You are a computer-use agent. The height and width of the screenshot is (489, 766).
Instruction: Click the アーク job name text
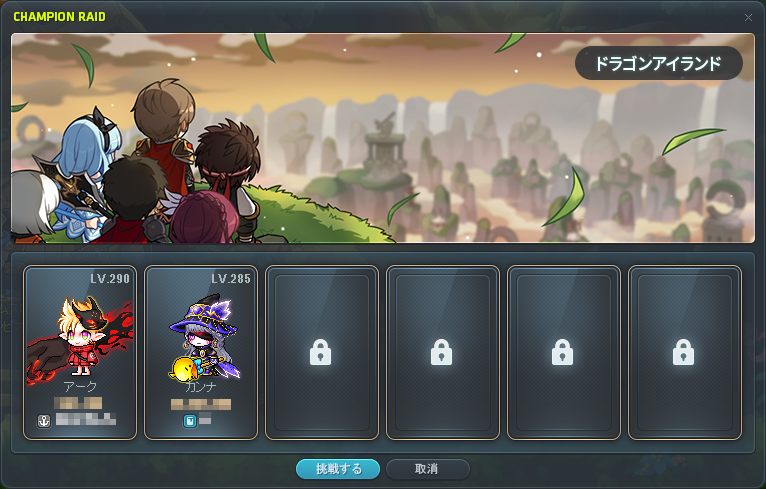(x=80, y=387)
